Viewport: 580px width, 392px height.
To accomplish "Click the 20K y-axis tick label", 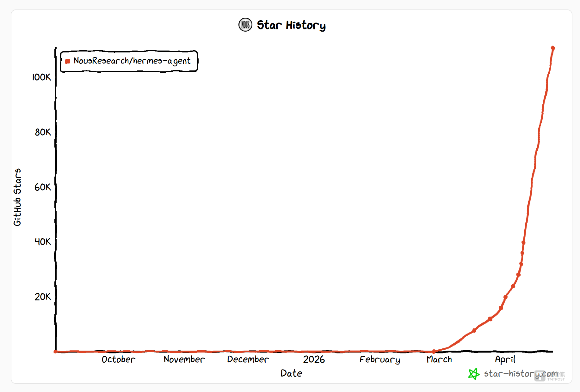I will (x=43, y=297).
